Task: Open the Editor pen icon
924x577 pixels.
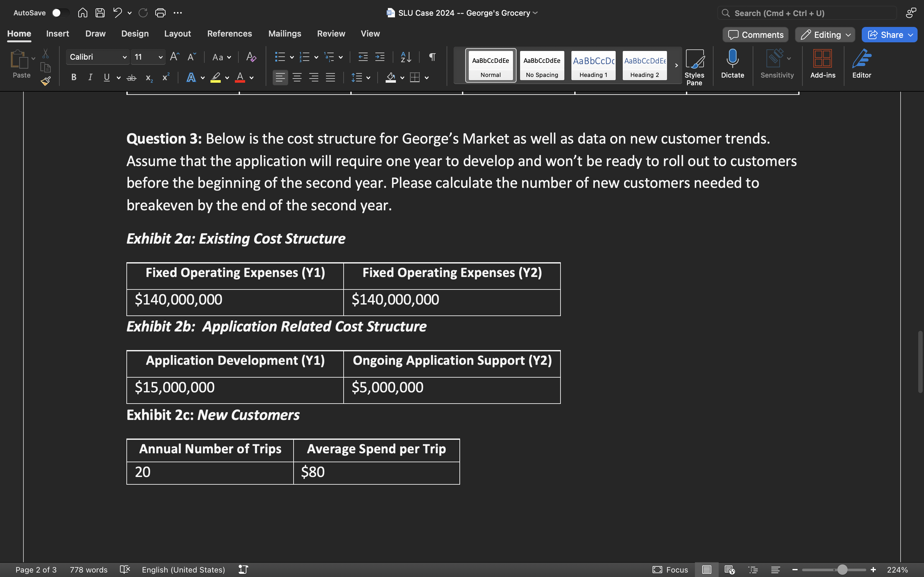Action: pos(861,59)
